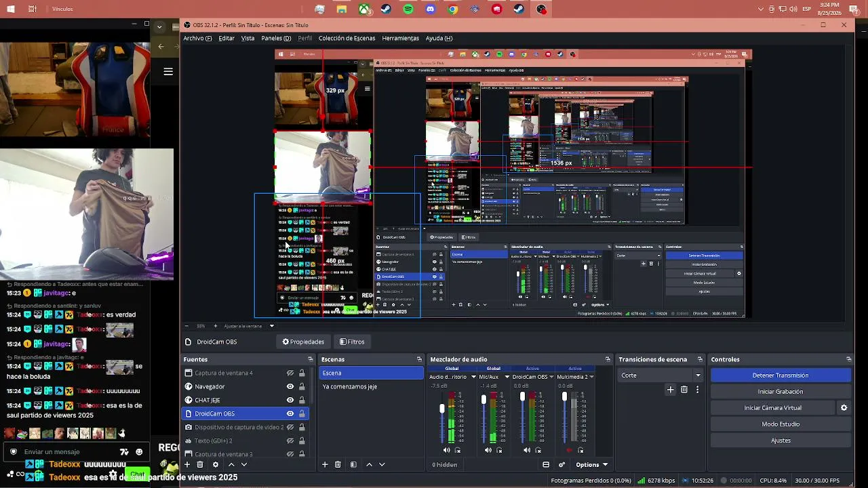Open virtual camera settings gear

tap(844, 408)
